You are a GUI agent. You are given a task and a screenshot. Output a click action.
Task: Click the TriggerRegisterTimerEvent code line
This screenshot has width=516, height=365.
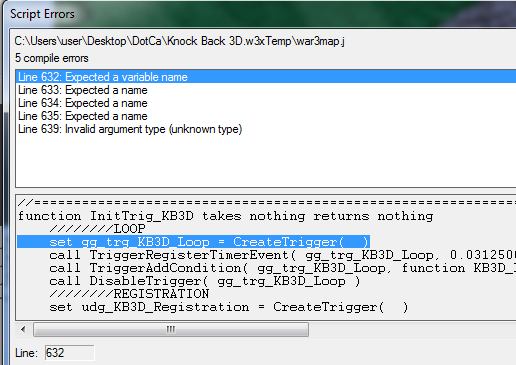[282, 255]
